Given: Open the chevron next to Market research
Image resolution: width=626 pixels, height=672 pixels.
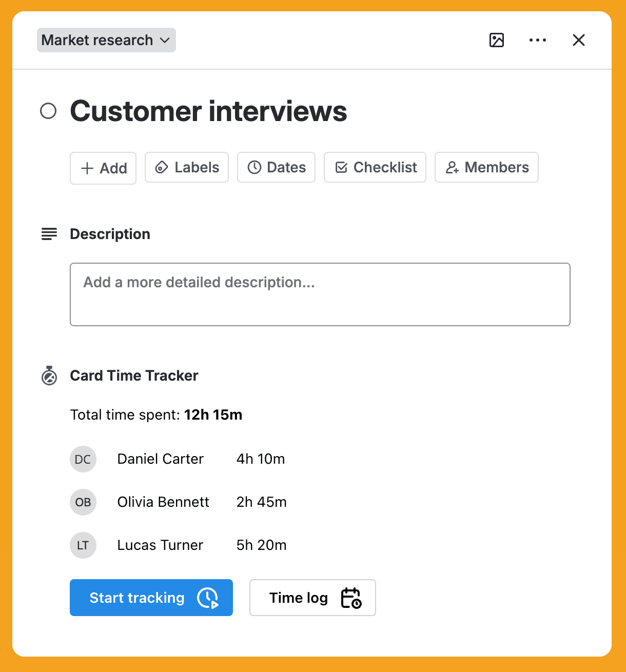Looking at the screenshot, I should coord(164,40).
